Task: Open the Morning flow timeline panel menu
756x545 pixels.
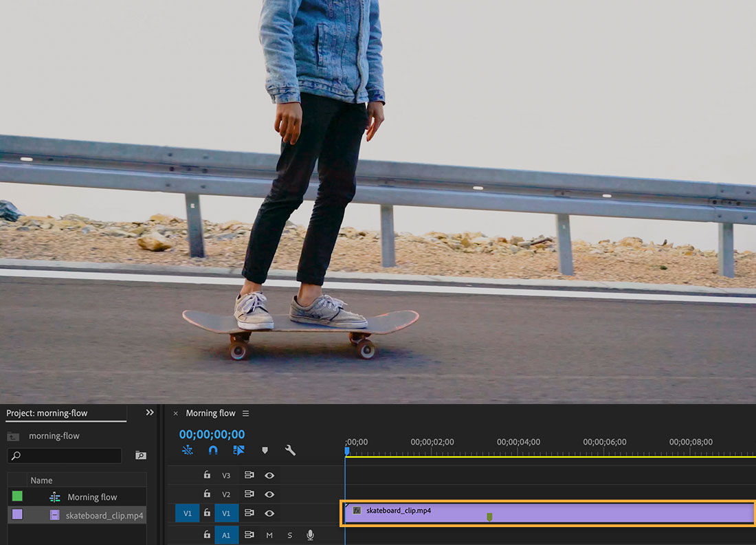Action: click(245, 413)
